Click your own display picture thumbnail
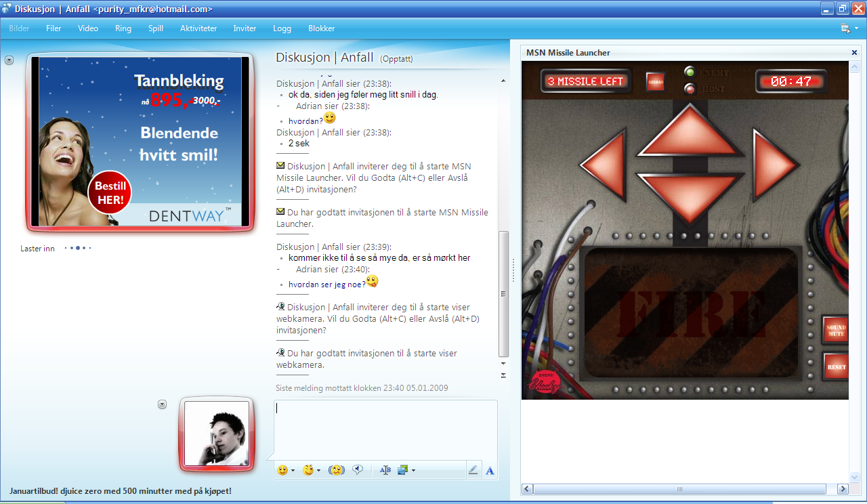 217,434
